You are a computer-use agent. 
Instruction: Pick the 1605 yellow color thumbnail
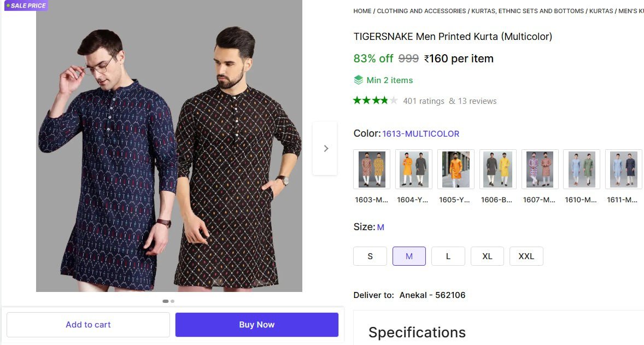pyautogui.click(x=455, y=169)
